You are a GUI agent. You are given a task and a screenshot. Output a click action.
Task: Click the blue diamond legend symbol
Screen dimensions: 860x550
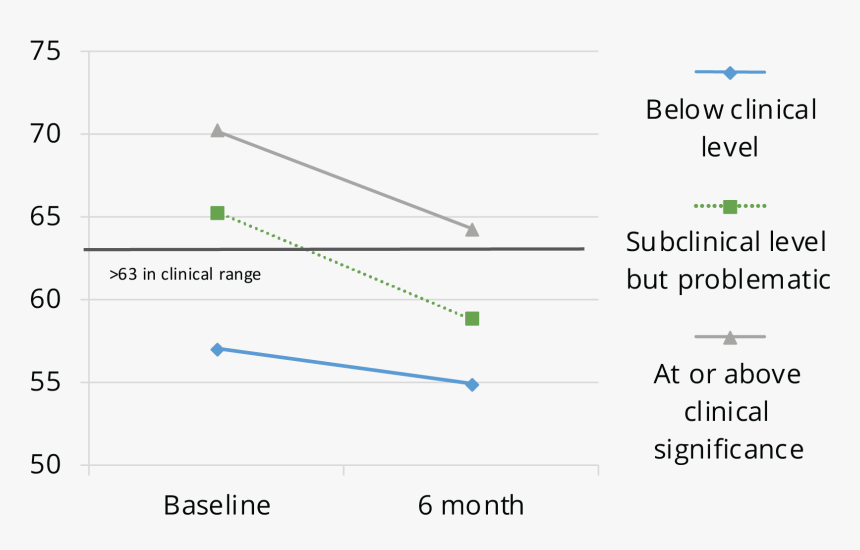click(730, 72)
